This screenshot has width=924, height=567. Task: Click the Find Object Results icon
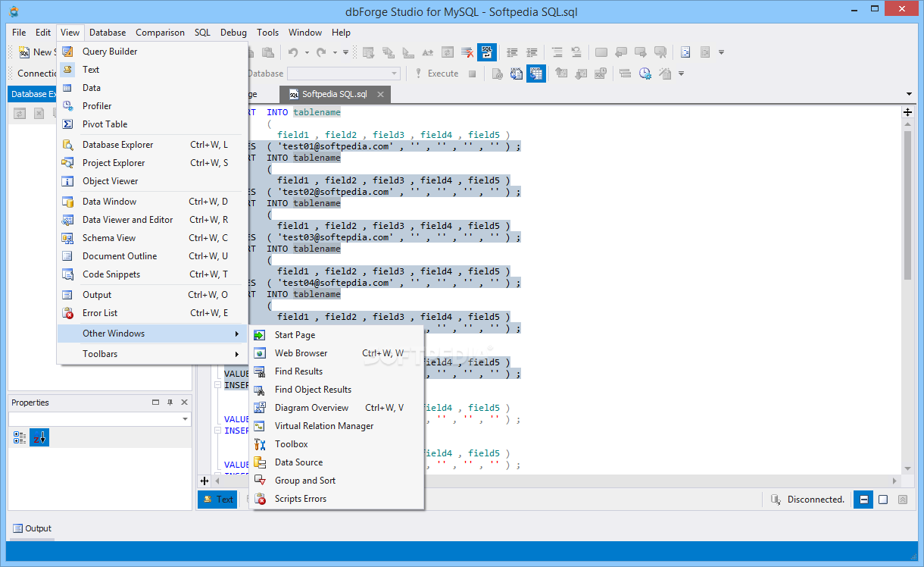pos(260,390)
